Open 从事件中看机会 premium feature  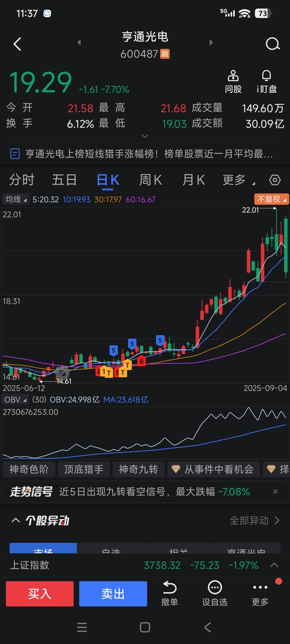tap(213, 469)
